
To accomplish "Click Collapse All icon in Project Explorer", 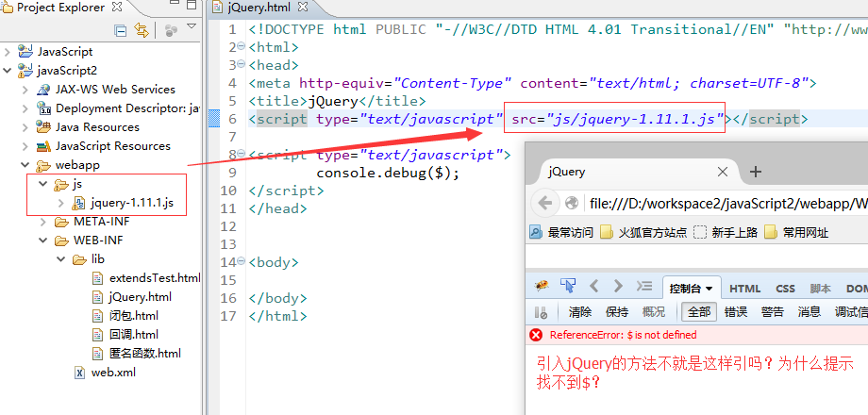I will coord(120,30).
